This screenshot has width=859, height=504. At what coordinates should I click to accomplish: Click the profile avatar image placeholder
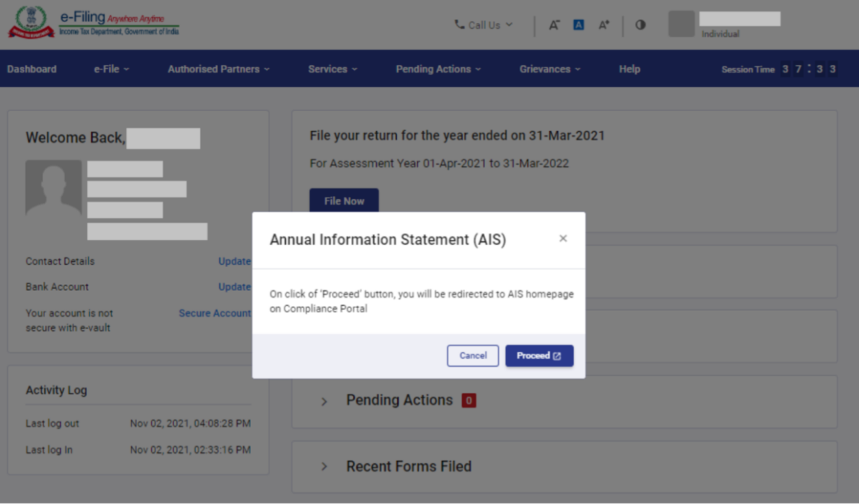(681, 24)
